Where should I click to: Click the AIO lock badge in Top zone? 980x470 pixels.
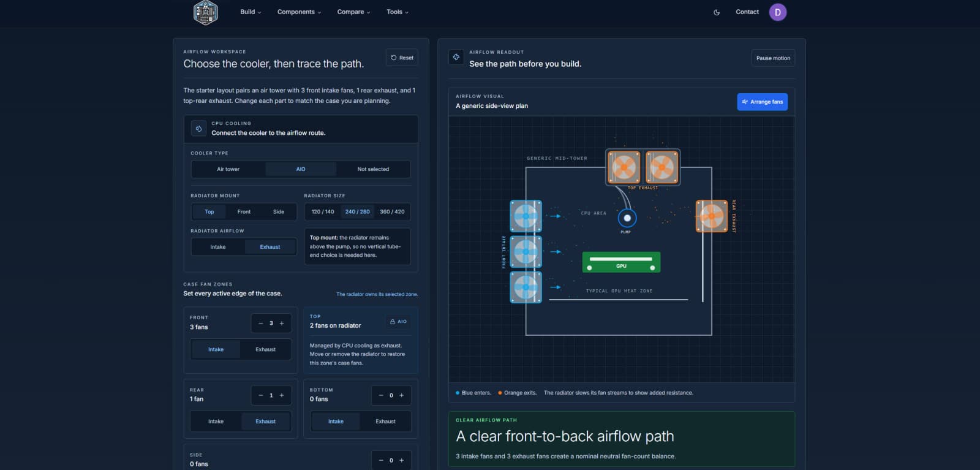pos(398,322)
